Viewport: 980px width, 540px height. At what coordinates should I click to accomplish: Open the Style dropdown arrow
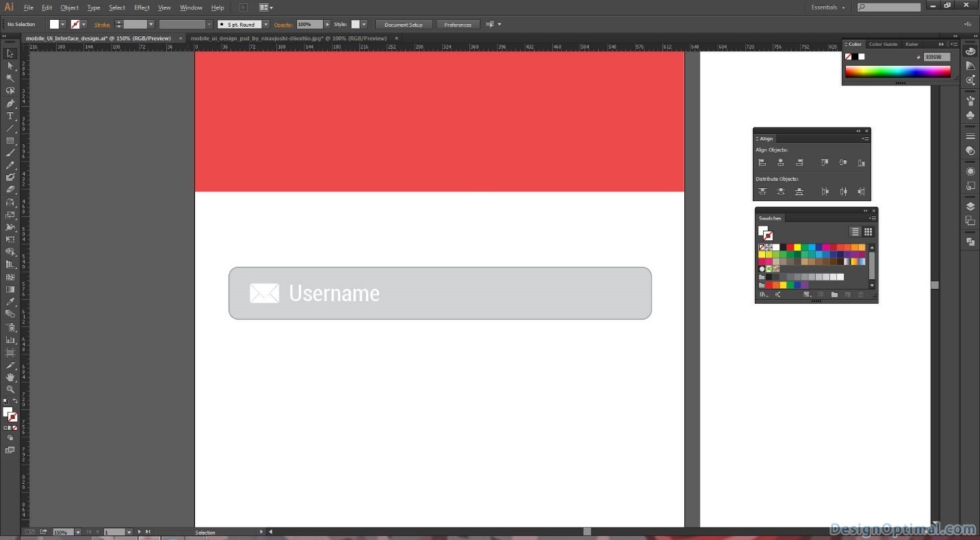tap(364, 24)
